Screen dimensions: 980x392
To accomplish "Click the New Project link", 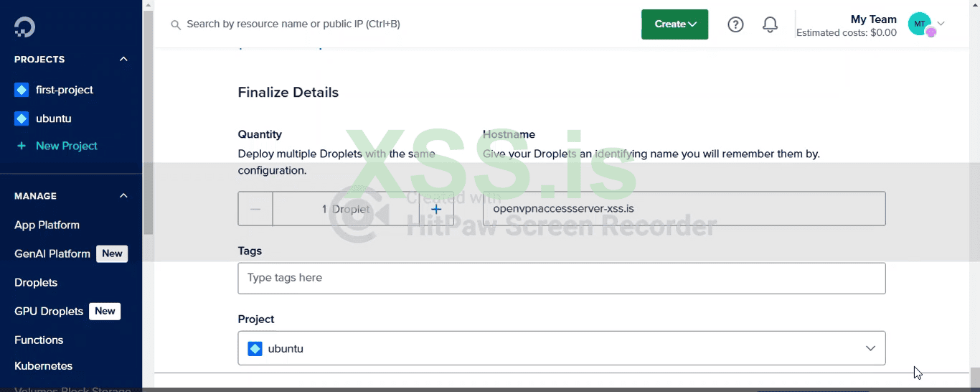I will pos(67,146).
